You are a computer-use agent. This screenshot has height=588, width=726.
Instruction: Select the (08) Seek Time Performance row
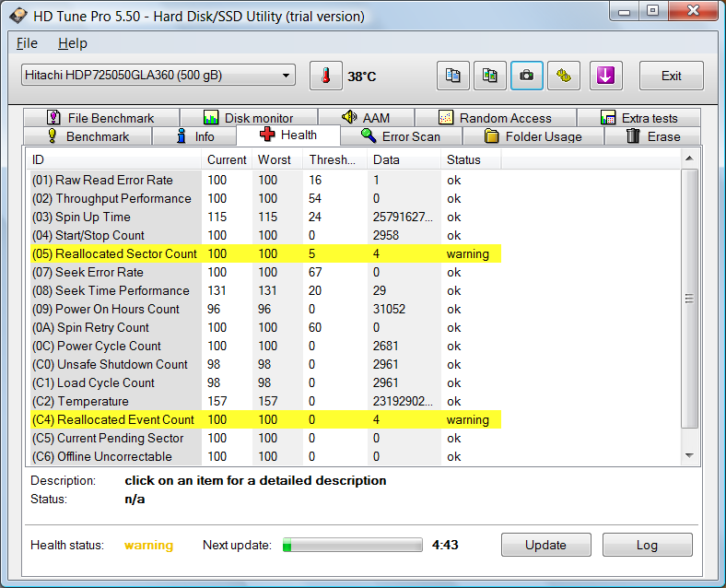point(265,290)
